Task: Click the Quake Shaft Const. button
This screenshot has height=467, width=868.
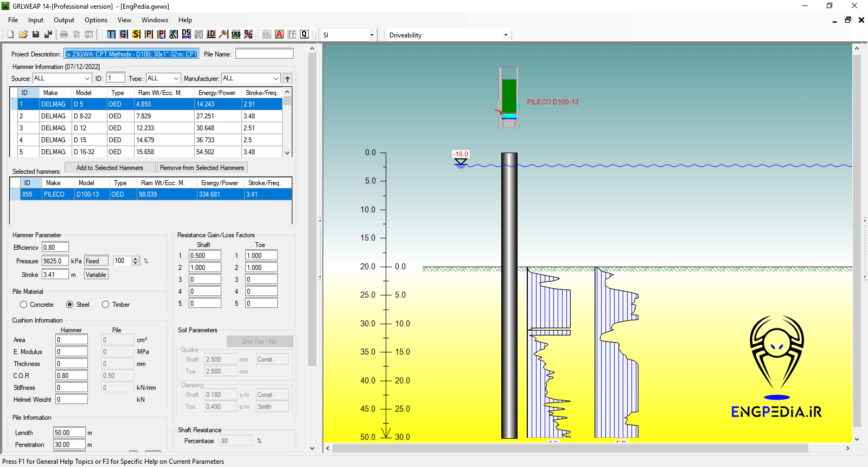Action: tap(272, 359)
